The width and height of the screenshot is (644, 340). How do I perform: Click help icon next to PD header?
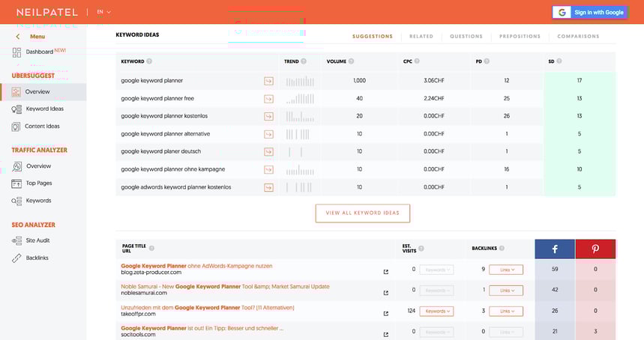[x=487, y=61]
